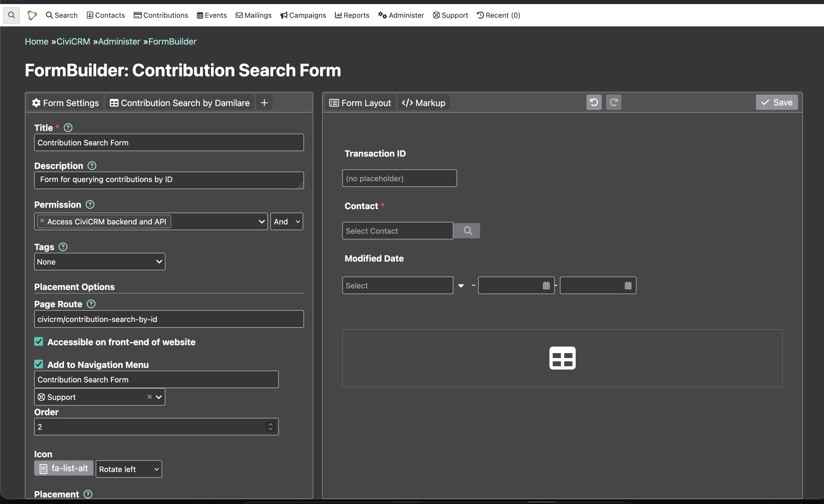Image resolution: width=824 pixels, height=504 pixels.
Task: Click into the Title input field
Action: pyautogui.click(x=169, y=143)
